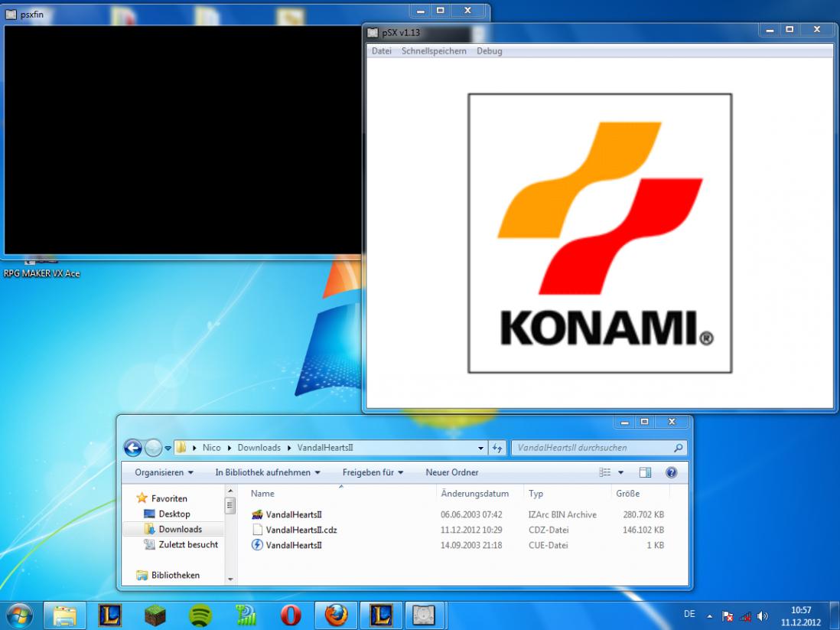Viewport: 840px width, 630px height.
Task: Switch to League of Legends beside Firefox
Action: [x=381, y=615]
